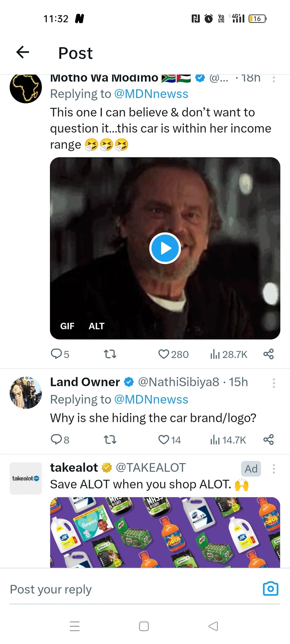This screenshot has height=644, width=290.
Task: Open more options on Land Owner's tweet
Action: pos(274,383)
